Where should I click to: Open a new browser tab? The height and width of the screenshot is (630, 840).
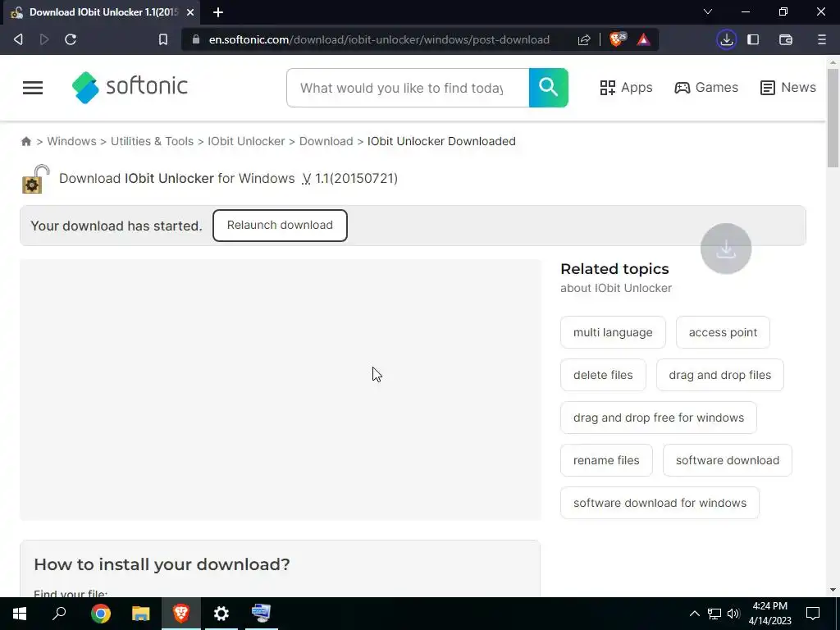tap(218, 11)
